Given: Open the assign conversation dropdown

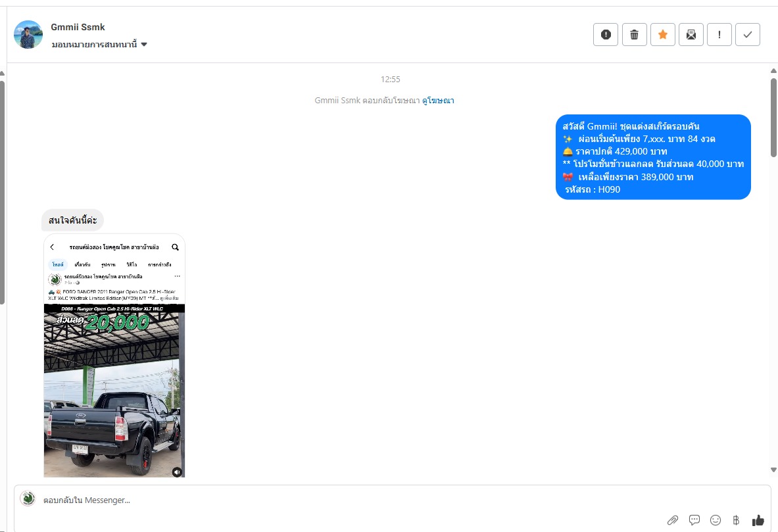Looking at the screenshot, I should 99,44.
